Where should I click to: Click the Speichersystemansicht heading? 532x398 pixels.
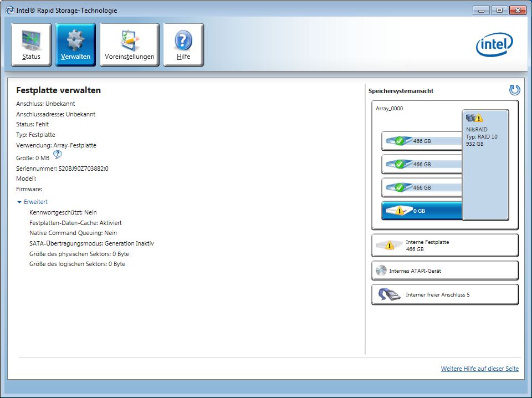(x=401, y=91)
